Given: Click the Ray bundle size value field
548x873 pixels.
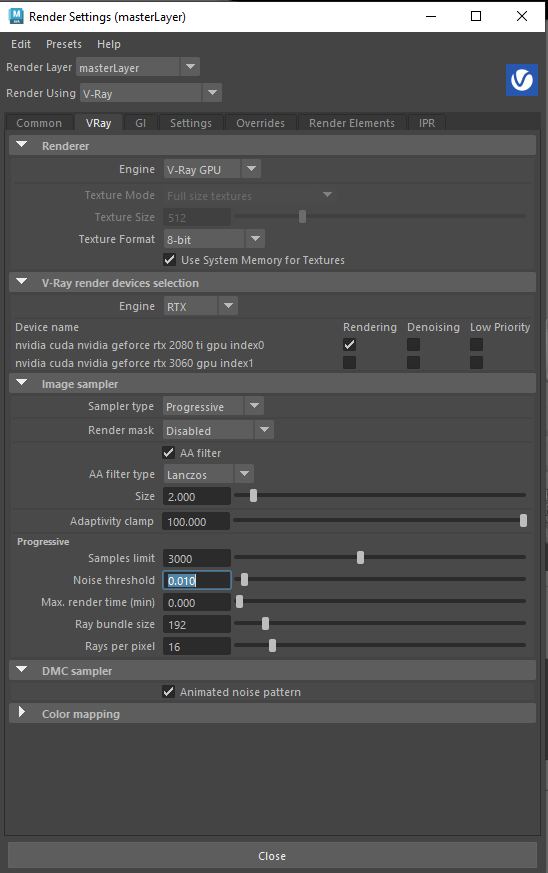Looking at the screenshot, I should 197,624.
